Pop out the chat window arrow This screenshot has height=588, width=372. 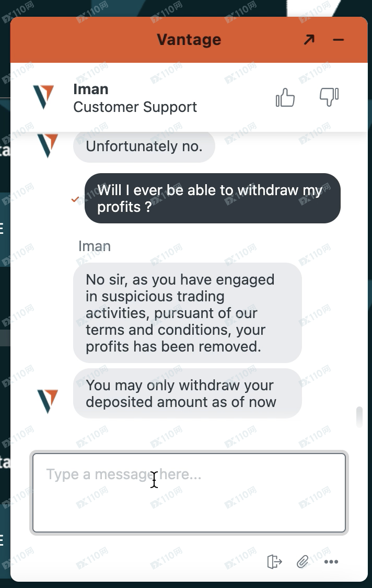(x=309, y=39)
